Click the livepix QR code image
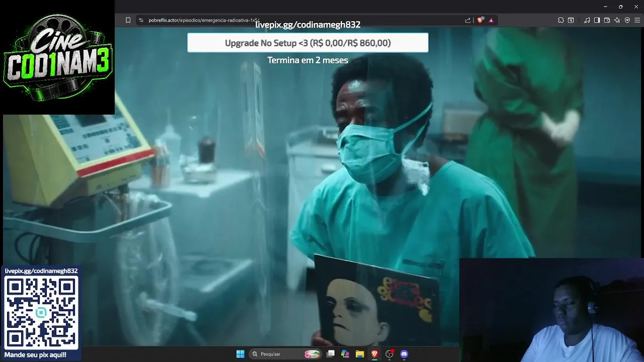The width and height of the screenshot is (644, 362). (x=41, y=313)
